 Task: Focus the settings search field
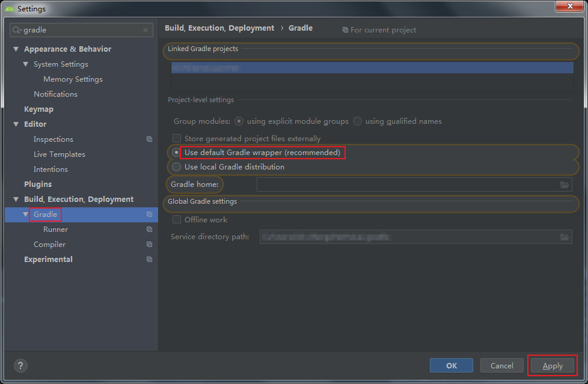[81, 30]
